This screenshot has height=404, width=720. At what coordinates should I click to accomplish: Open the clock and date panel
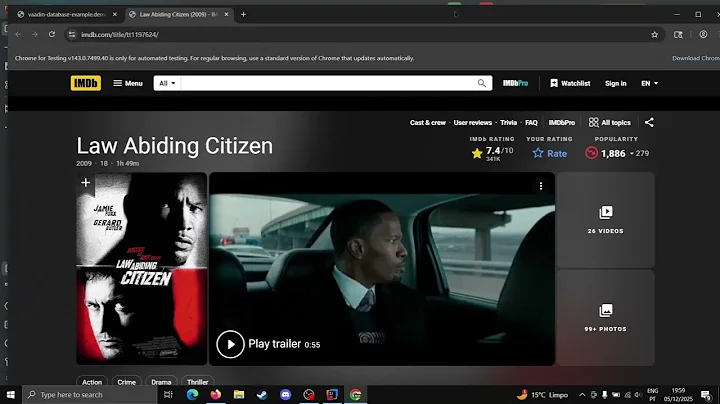tap(678, 395)
